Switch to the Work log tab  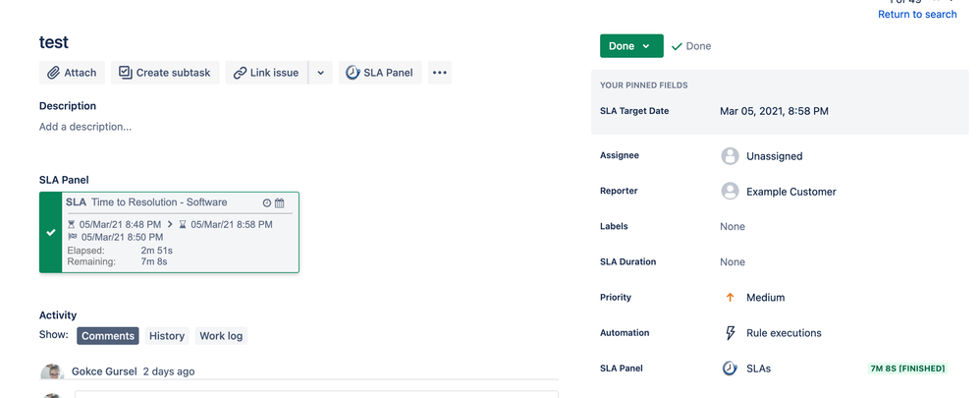pos(221,335)
